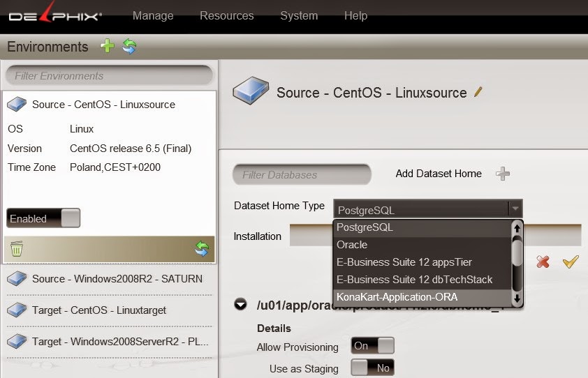Refresh the Linuxsource environment card
The width and height of the screenshot is (588, 378).
pos(202,248)
